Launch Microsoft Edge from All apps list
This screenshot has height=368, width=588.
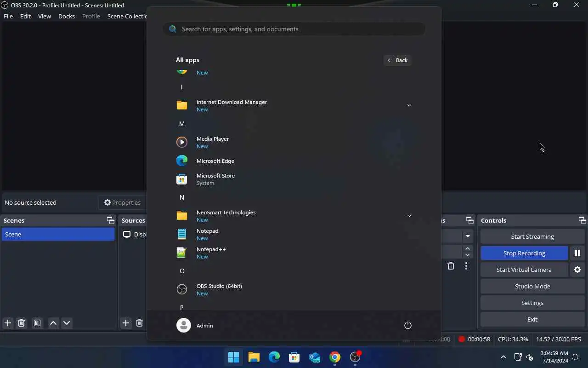pyautogui.click(x=294, y=161)
